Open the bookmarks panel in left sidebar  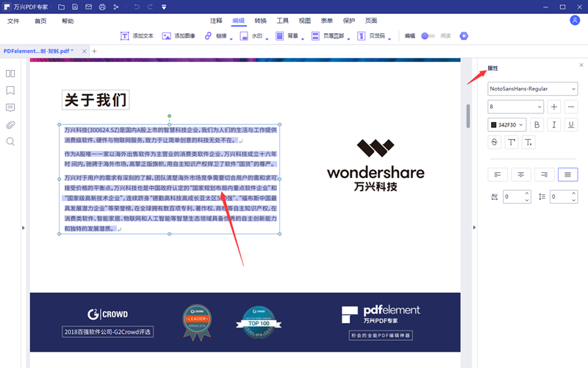pyautogui.click(x=10, y=91)
